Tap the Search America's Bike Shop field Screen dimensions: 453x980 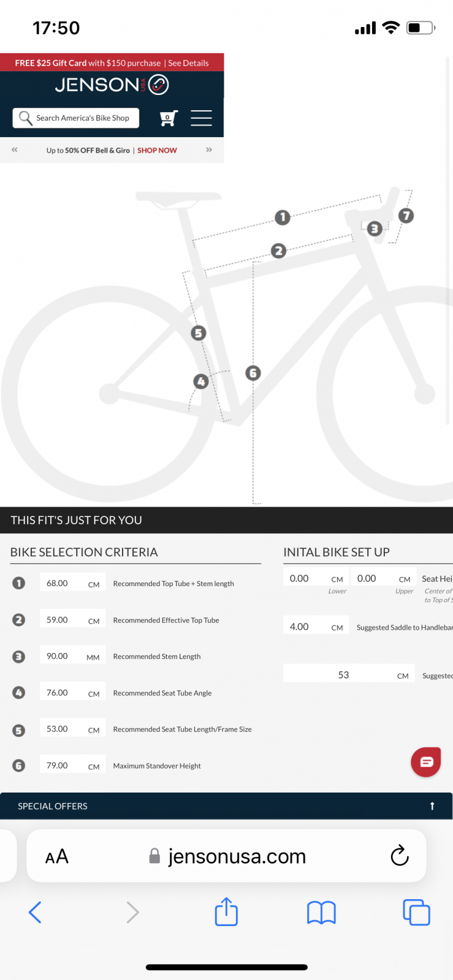pos(76,118)
